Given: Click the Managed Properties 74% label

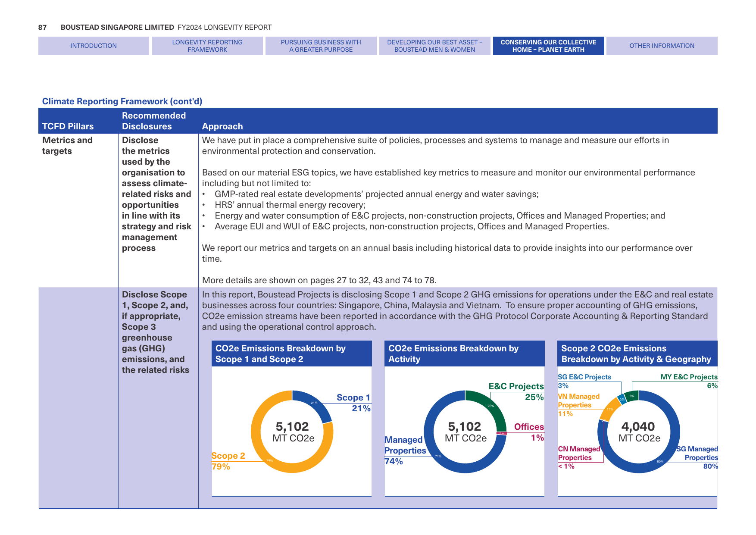Looking at the screenshot, I should coord(405,451).
